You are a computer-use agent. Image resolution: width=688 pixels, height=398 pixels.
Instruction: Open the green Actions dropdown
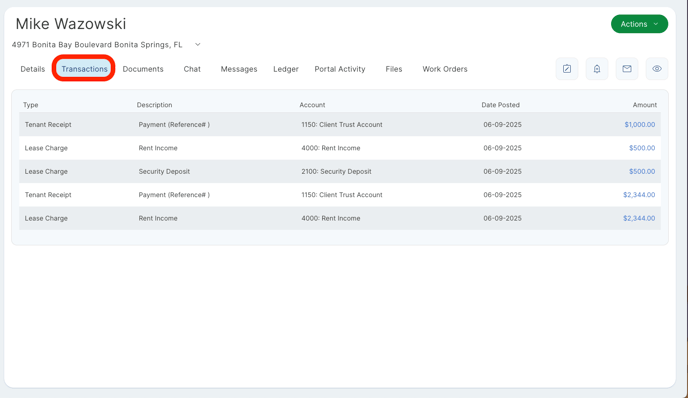point(639,24)
